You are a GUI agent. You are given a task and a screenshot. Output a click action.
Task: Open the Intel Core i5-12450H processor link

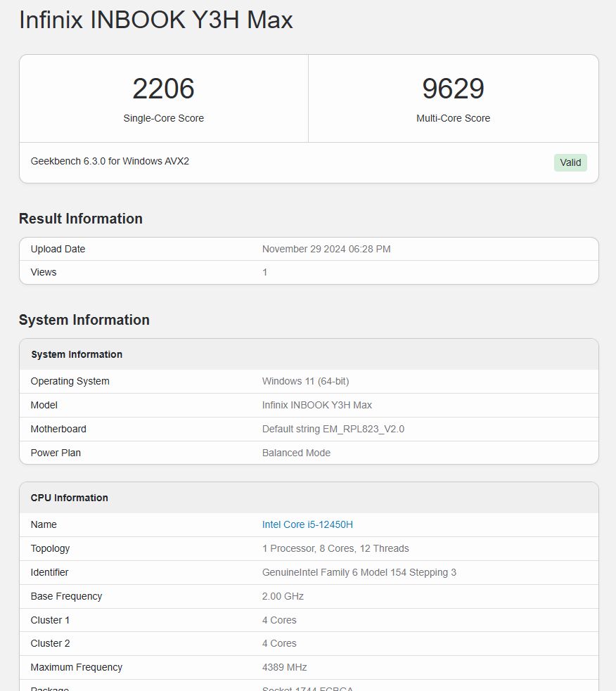tap(307, 524)
